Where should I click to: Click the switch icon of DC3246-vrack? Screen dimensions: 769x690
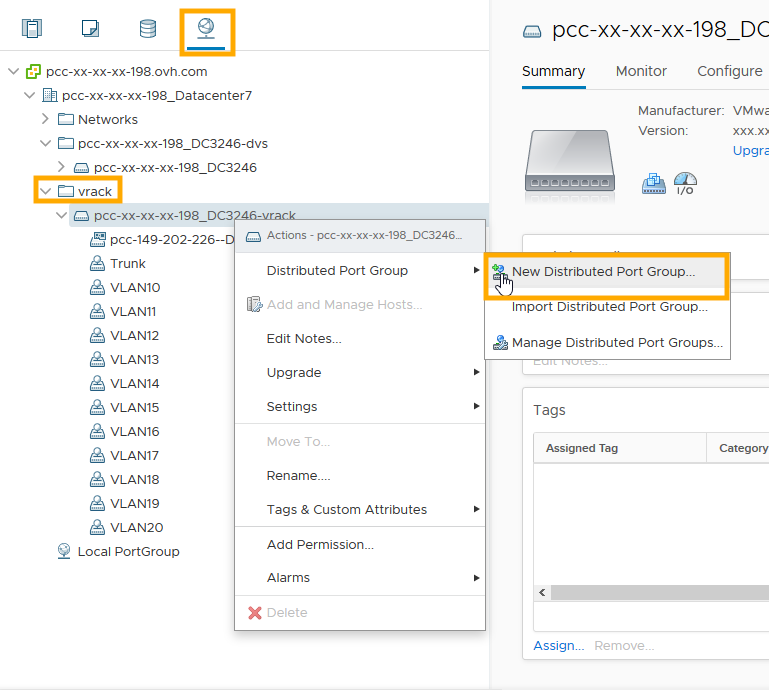[81, 216]
